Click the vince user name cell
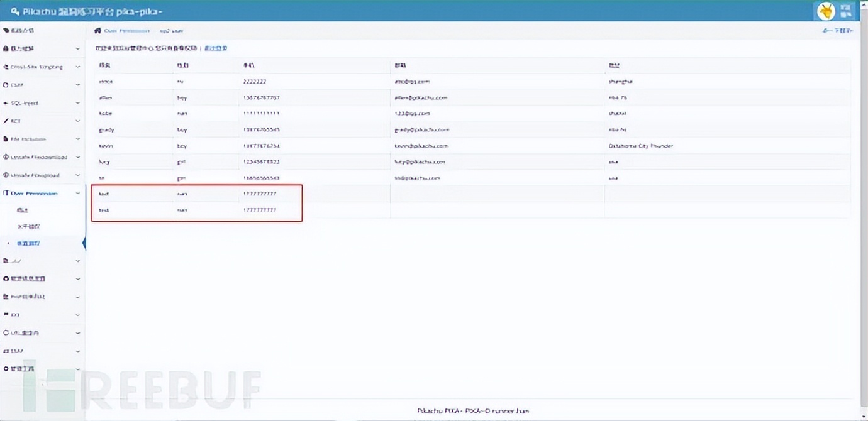Viewport: 868px width, 421px height. pos(106,82)
